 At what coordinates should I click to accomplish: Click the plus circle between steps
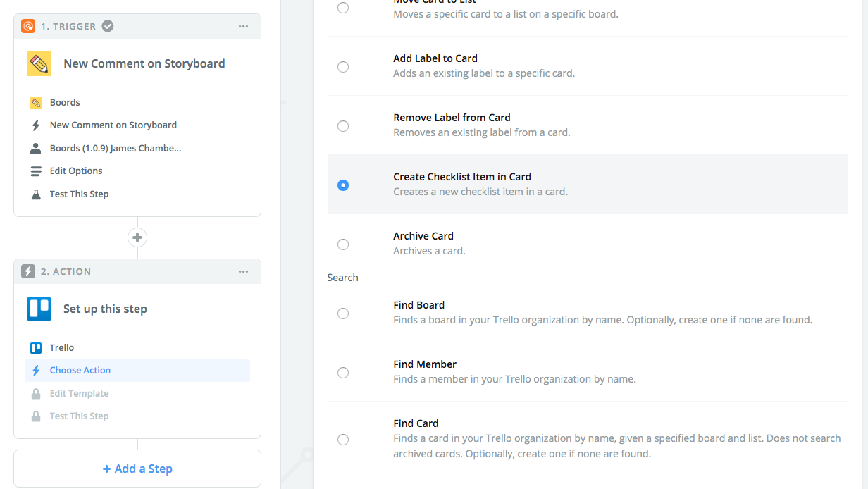[x=137, y=237]
